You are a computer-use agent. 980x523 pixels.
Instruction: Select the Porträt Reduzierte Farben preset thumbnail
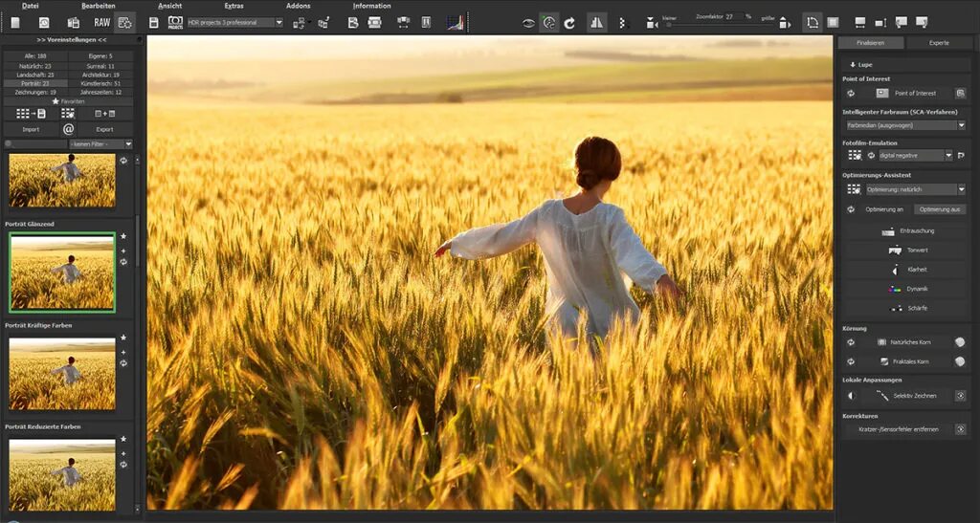62,475
